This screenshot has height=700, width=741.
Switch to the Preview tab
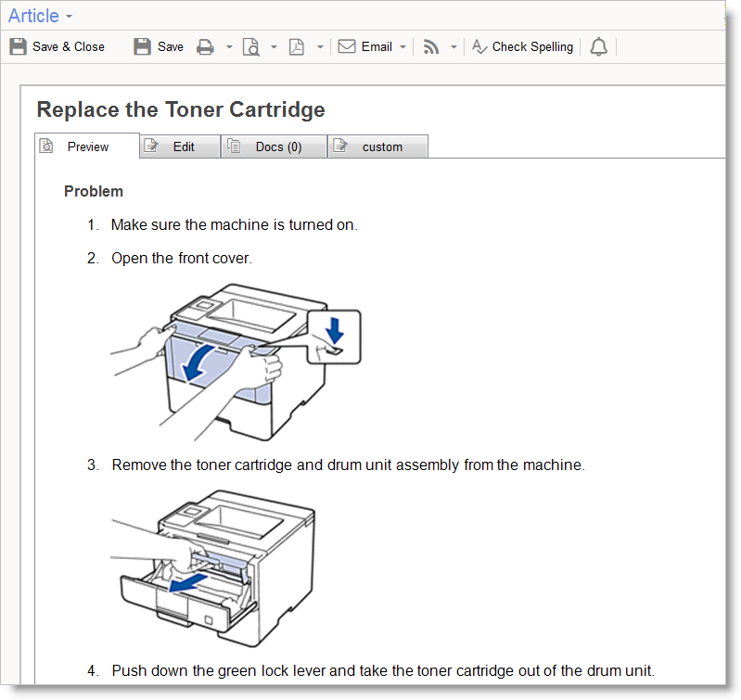[x=87, y=146]
